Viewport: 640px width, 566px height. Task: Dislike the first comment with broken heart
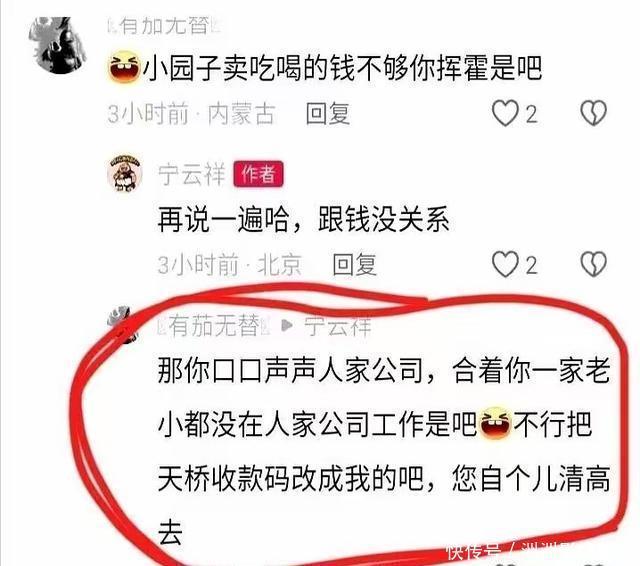tap(593, 113)
